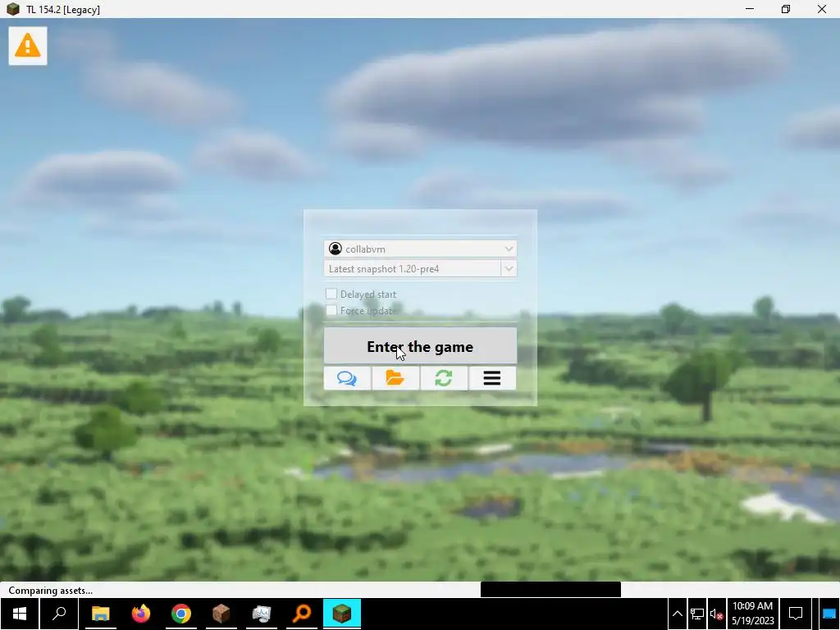Viewport: 840px width, 630px height.
Task: Open the hamburger settings menu icon
Action: click(x=492, y=378)
